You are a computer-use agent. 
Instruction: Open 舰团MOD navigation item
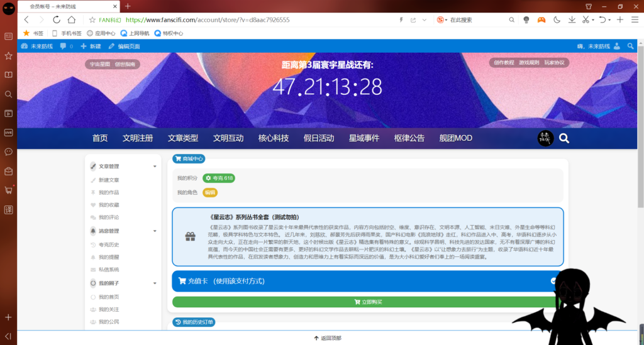455,138
